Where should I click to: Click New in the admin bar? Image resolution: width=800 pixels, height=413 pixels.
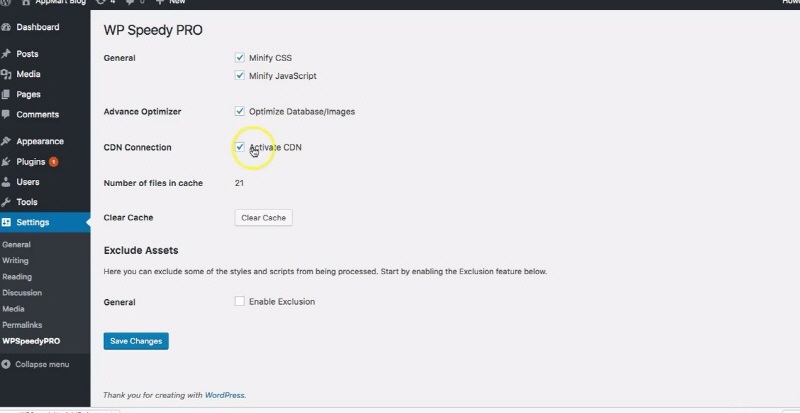point(177,2)
